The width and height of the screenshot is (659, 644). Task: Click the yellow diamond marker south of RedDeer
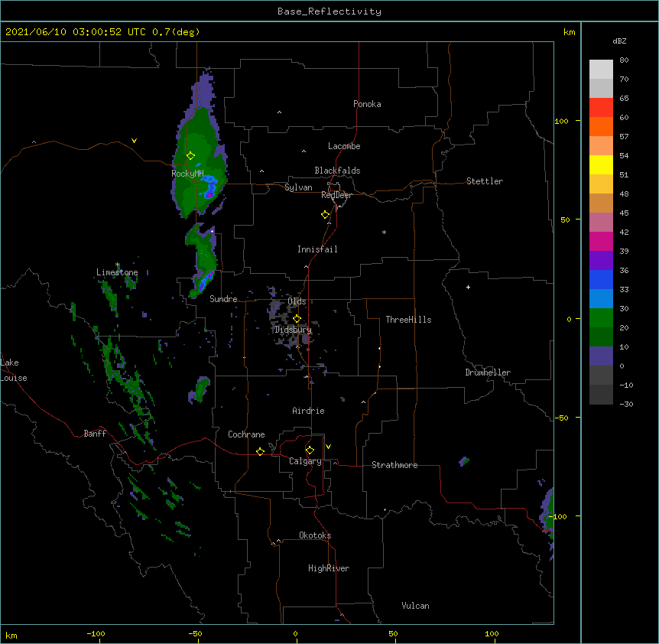[326, 215]
